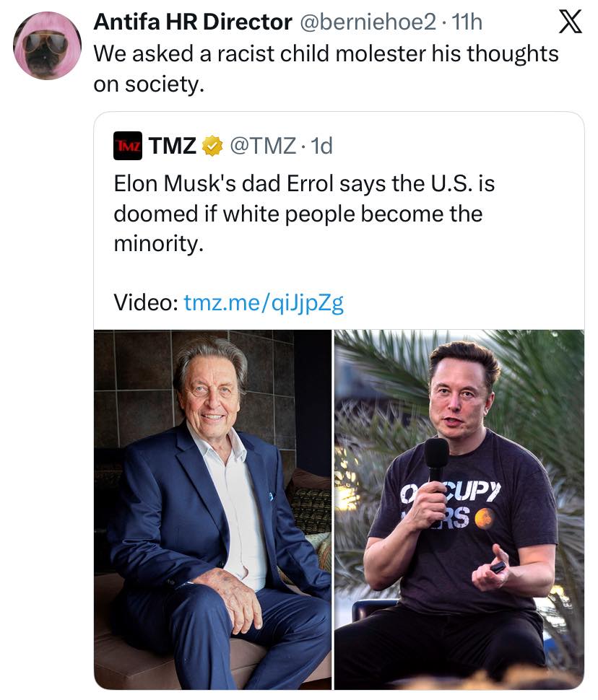Click the quoted "Elon Musk's dad Errol" text
The image size is (598, 700).
(304, 183)
